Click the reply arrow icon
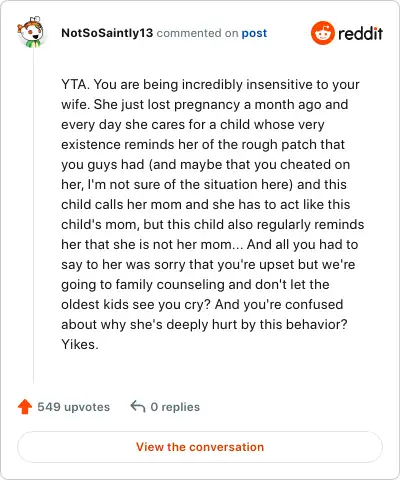 pos(138,407)
